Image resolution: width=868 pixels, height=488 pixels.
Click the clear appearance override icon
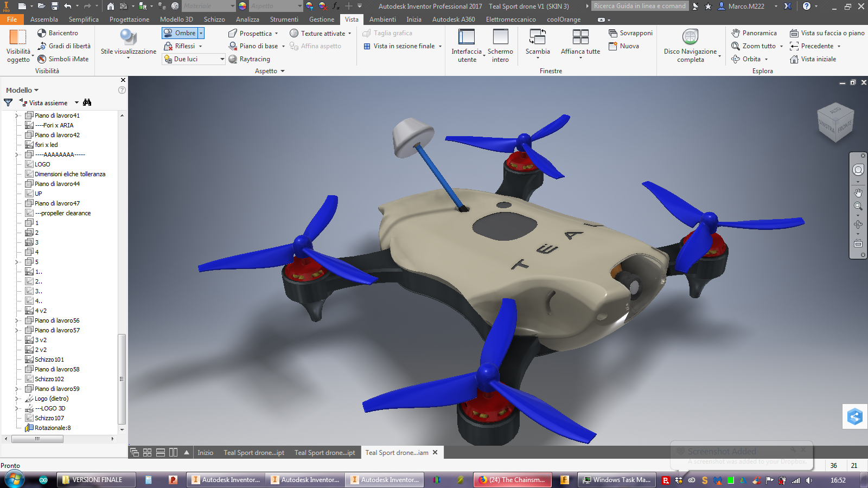click(x=323, y=6)
